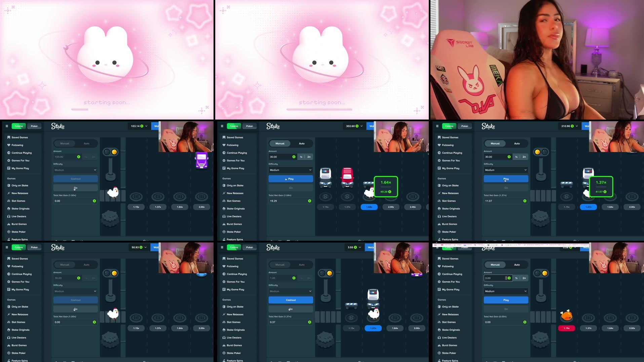Click Play button in 302.60 balance panel
The width and height of the screenshot is (644, 362).
coord(291,179)
